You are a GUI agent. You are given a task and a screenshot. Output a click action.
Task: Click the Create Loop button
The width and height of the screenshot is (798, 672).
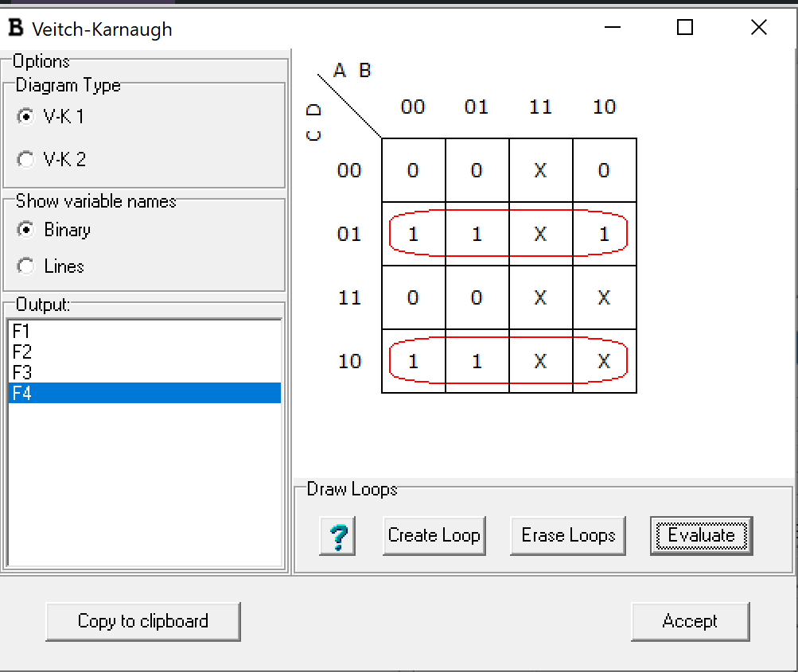coord(434,536)
